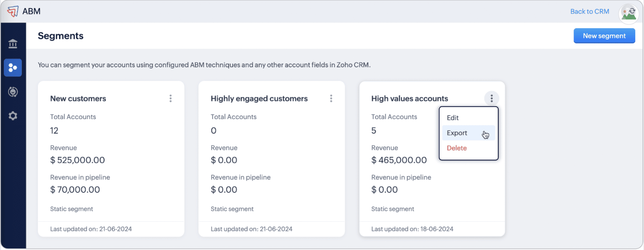Viewport: 644px width, 250px height.
Task: Open the user profile avatar
Action: click(x=628, y=14)
